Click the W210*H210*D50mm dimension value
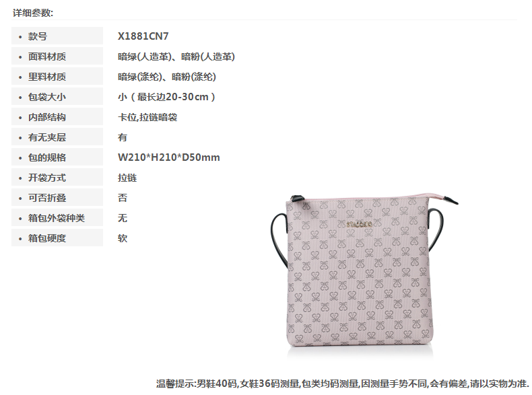532x395 pixels. [x=168, y=157]
